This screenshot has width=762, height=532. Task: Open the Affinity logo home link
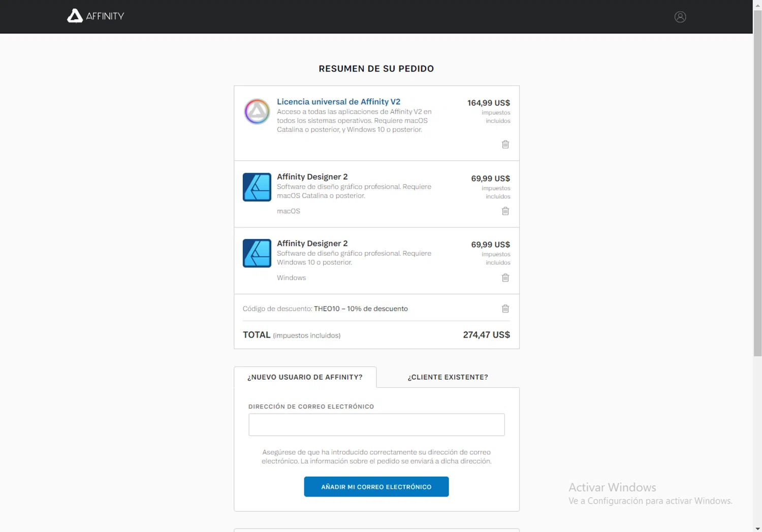click(96, 16)
